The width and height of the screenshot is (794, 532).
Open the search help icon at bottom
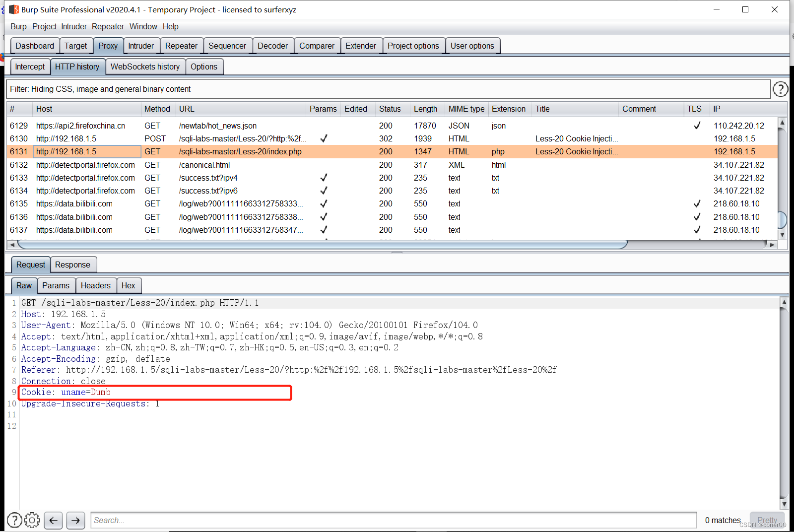(x=14, y=520)
